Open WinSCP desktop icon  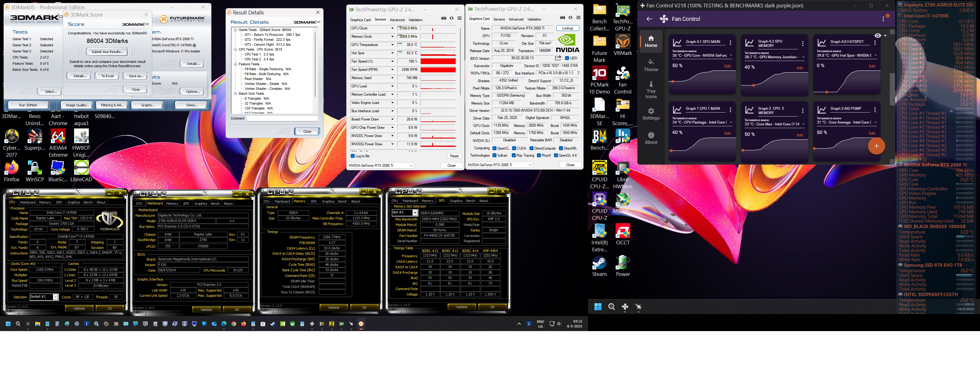coord(35,171)
